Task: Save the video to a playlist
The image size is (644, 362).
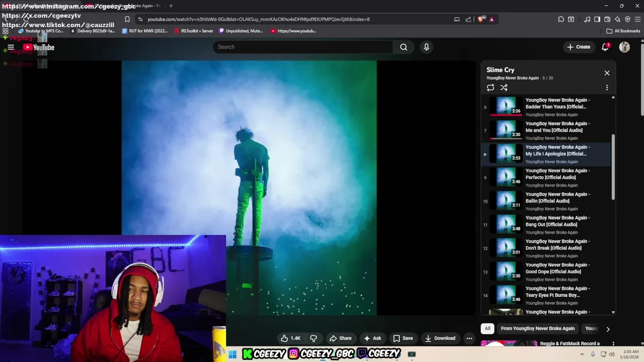Action: (x=403, y=338)
